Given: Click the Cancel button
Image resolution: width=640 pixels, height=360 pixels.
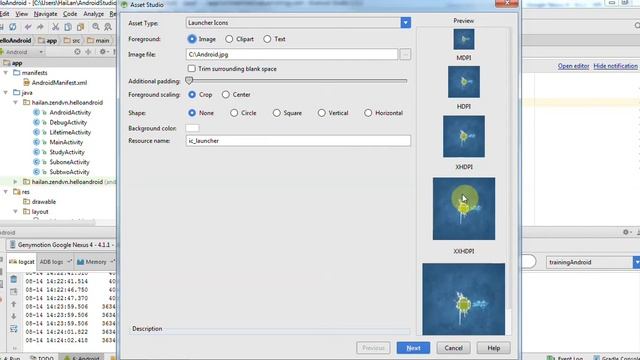Looking at the screenshot, I should tap(453, 348).
